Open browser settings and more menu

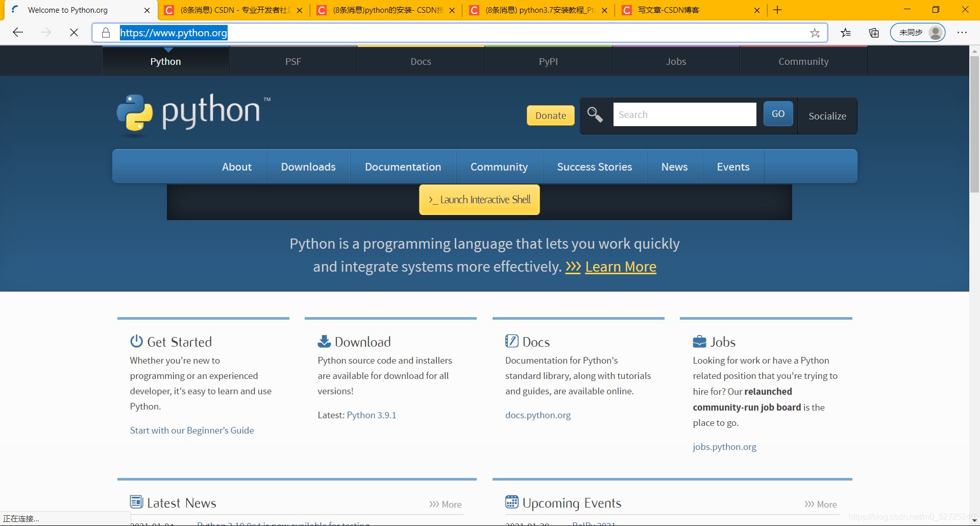[x=962, y=33]
